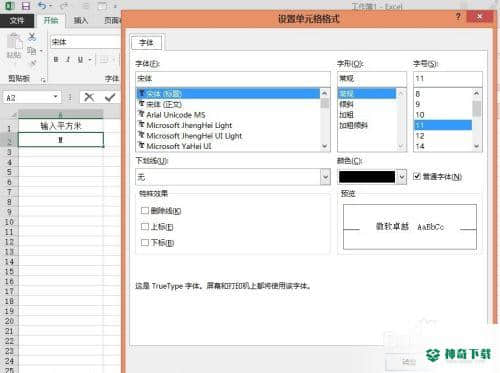Screen dimensions: 500x373
Task: Click the Format Painter brush icon
Action: click(x=33, y=63)
